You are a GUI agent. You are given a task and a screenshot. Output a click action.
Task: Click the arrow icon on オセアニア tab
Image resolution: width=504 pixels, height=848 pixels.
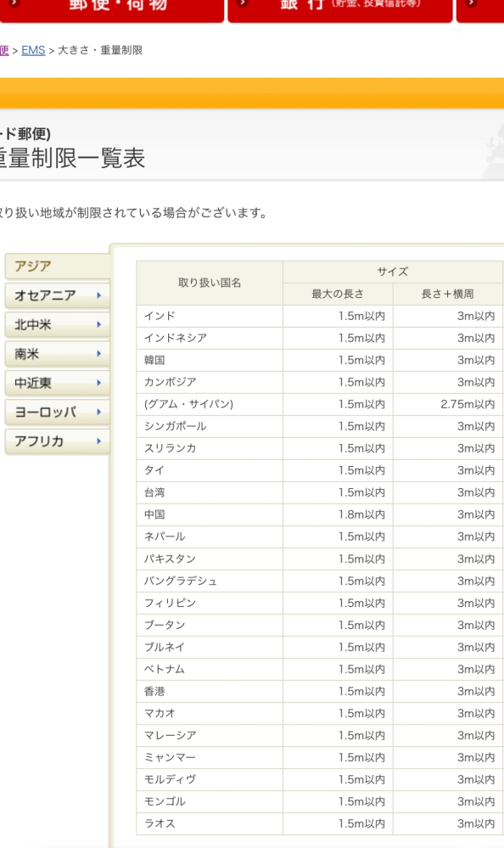[x=99, y=295]
